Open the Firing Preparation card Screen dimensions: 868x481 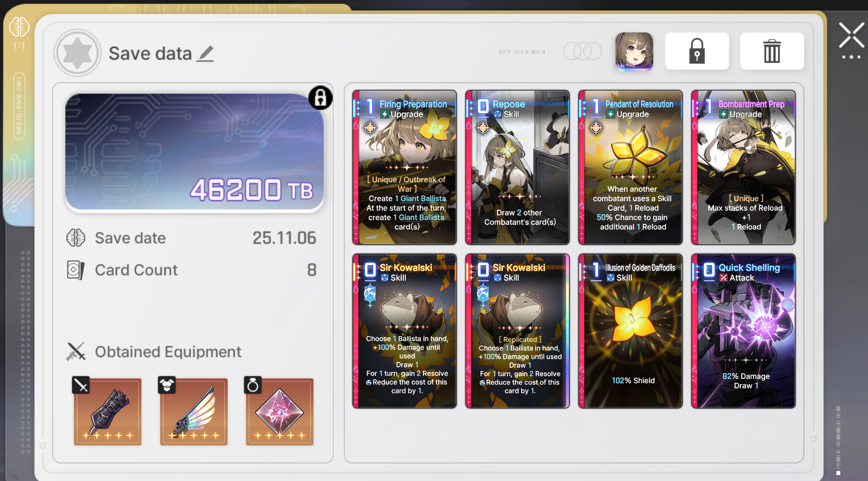(x=405, y=167)
